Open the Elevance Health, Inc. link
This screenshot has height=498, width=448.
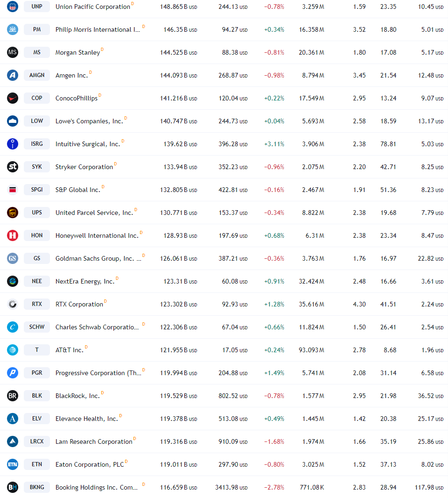(87, 419)
